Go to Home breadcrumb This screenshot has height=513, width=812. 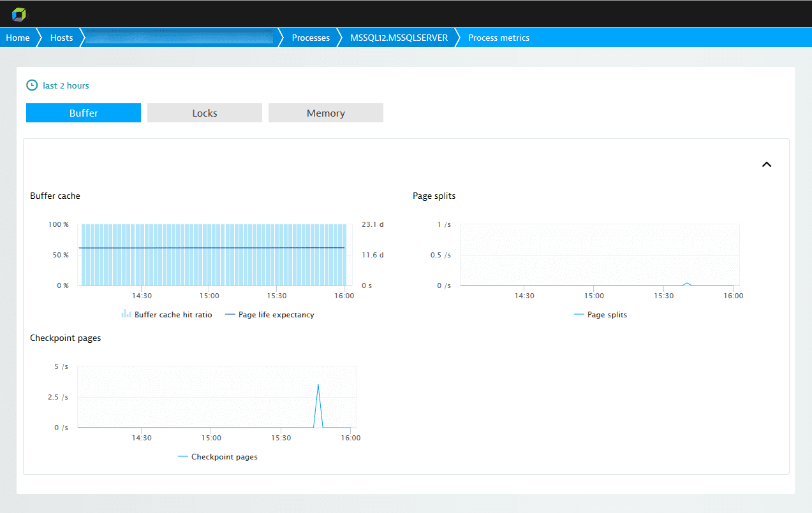(x=18, y=38)
